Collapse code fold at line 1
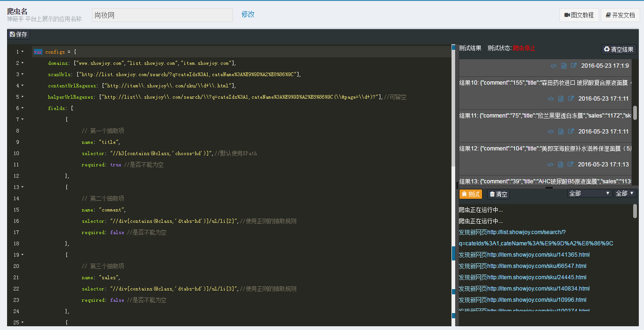 point(23,52)
